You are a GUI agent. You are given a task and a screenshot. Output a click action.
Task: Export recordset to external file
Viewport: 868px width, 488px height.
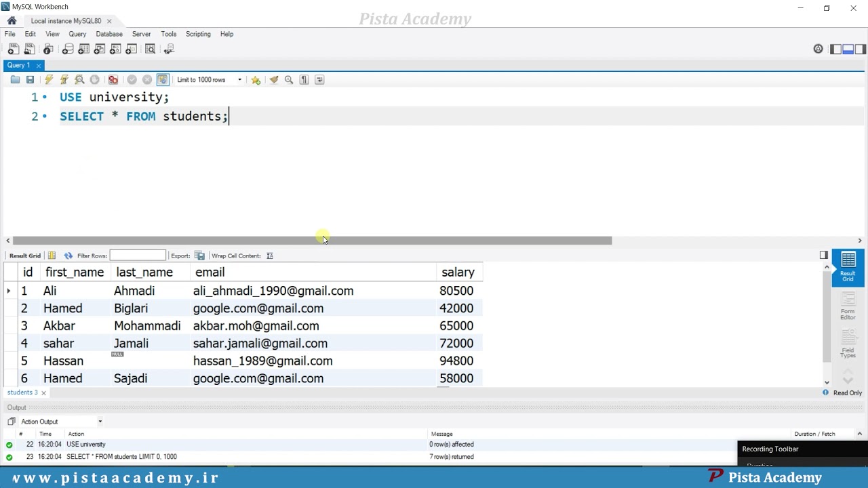point(199,256)
